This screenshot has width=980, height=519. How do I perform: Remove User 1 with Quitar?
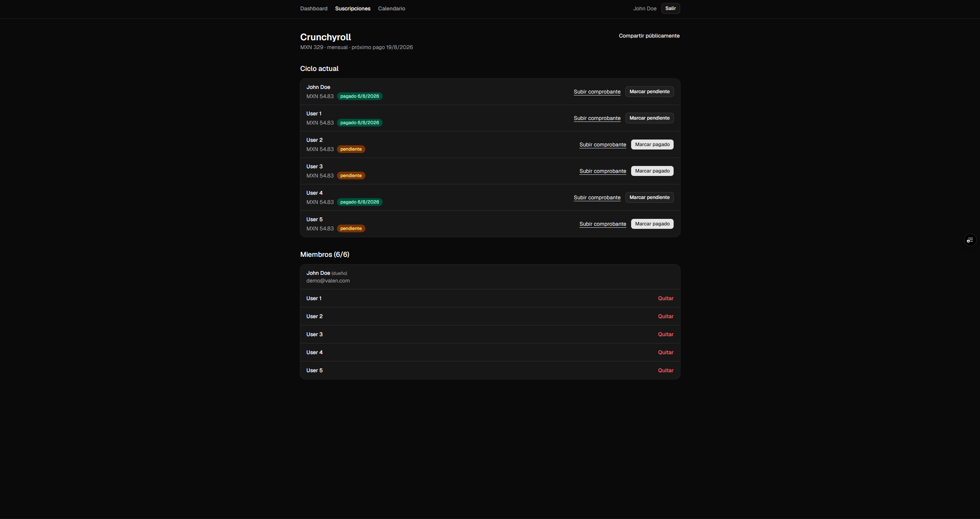[666, 298]
